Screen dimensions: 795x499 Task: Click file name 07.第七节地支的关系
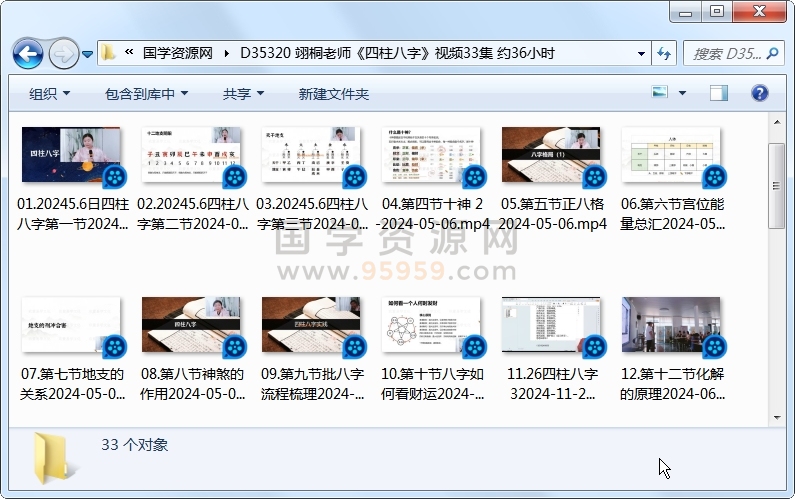click(73, 384)
